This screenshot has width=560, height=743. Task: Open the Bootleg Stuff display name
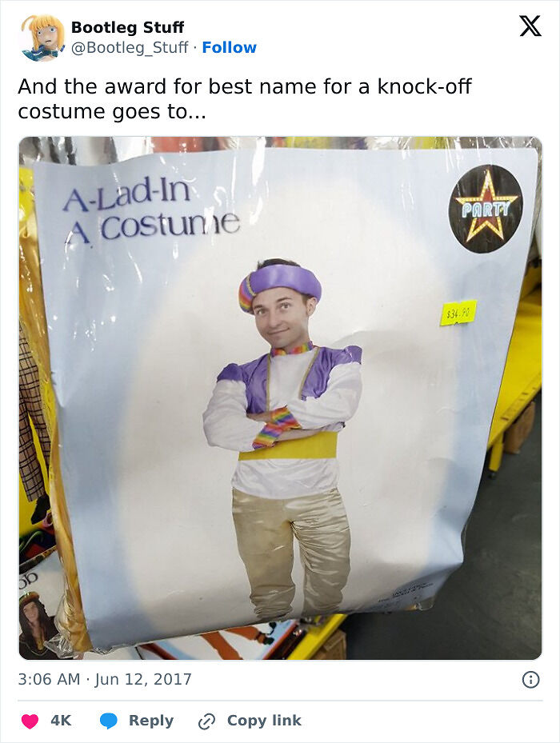[127, 27]
